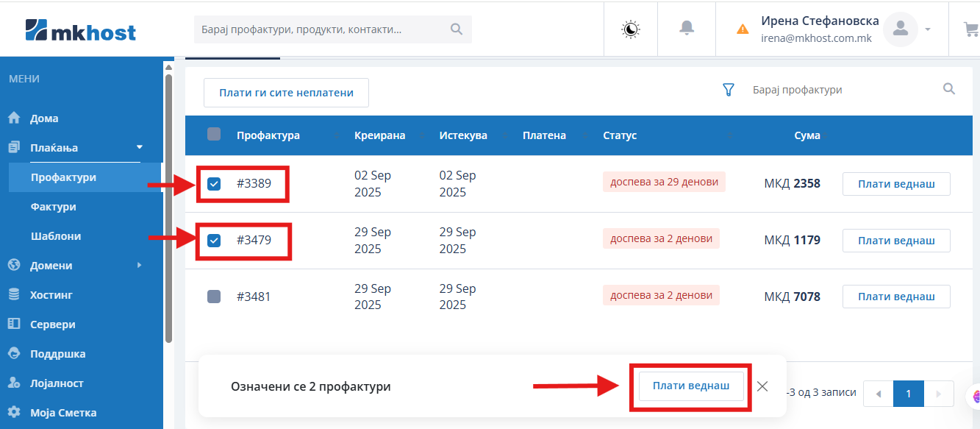Toggle dark mode theme icon
The width and height of the screenshot is (980, 429).
(631, 29)
